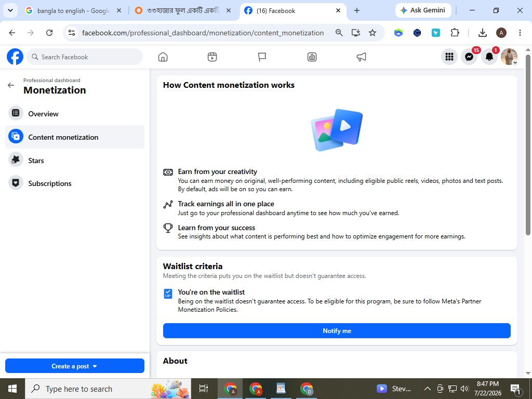Show hidden system tray icons chevron
The image size is (532, 399).
click(428, 389)
